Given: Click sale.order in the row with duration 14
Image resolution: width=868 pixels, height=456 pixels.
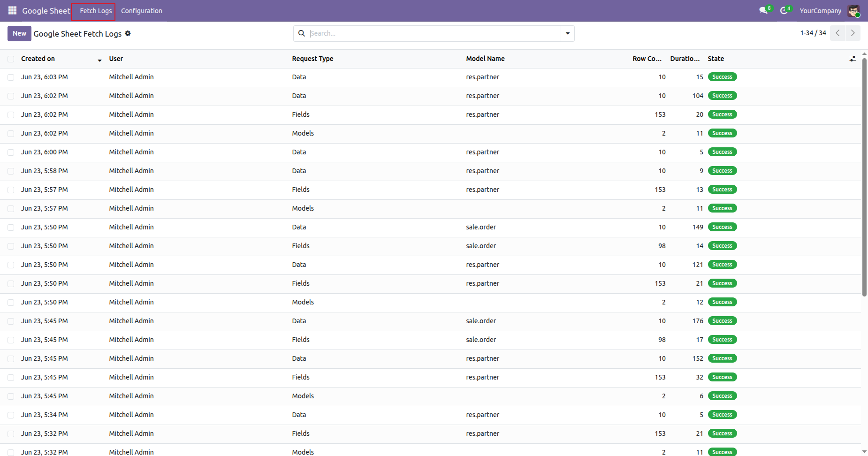Looking at the screenshot, I should (481, 246).
